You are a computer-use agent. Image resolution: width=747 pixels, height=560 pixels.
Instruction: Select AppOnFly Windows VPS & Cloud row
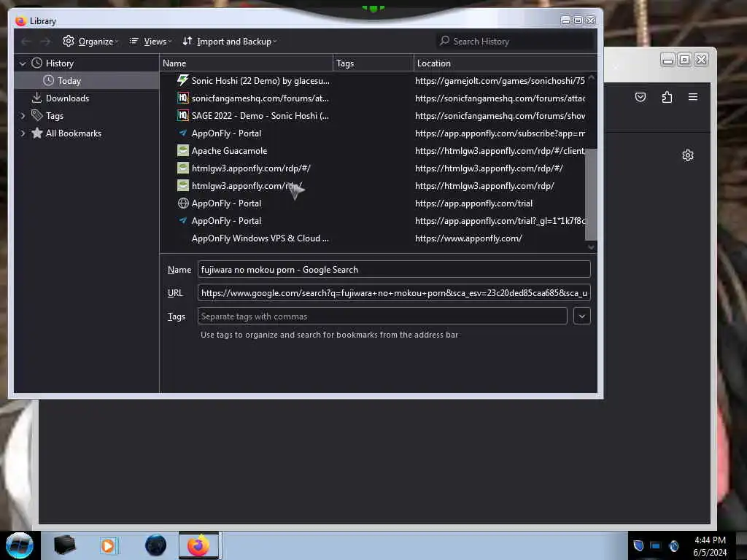click(373, 238)
